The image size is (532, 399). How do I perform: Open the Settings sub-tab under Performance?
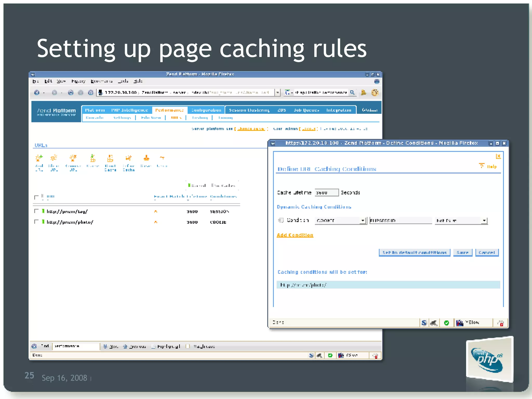(x=122, y=118)
